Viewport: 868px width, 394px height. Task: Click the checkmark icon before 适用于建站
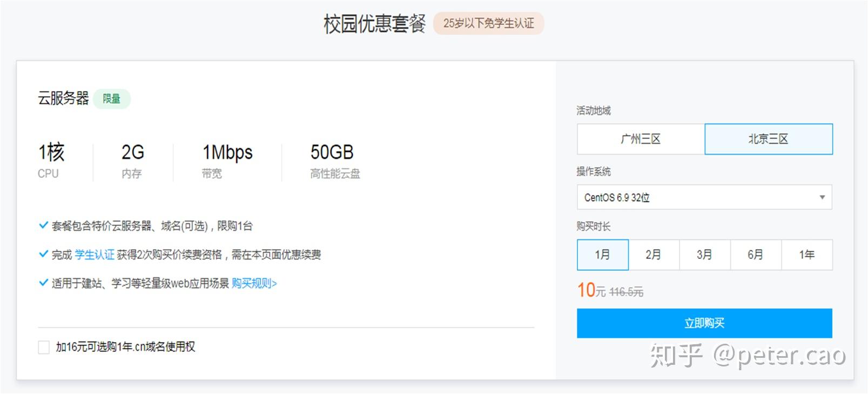(x=43, y=283)
